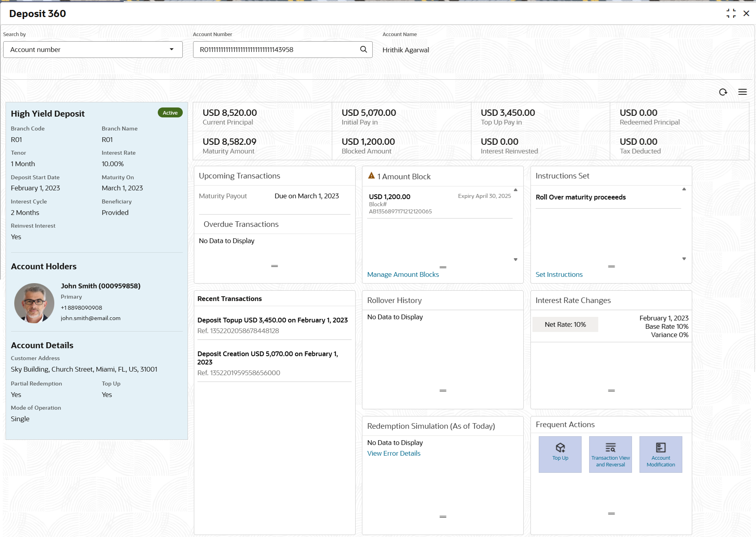This screenshot has height=537, width=756.
Task: Open the Set Instructions link
Action: [x=559, y=274]
